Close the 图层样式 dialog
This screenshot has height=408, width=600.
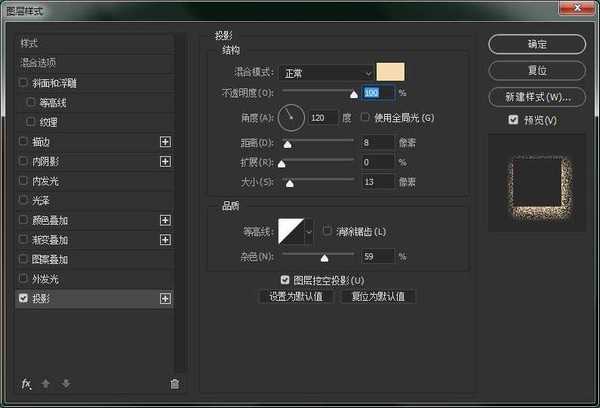tap(577, 7)
